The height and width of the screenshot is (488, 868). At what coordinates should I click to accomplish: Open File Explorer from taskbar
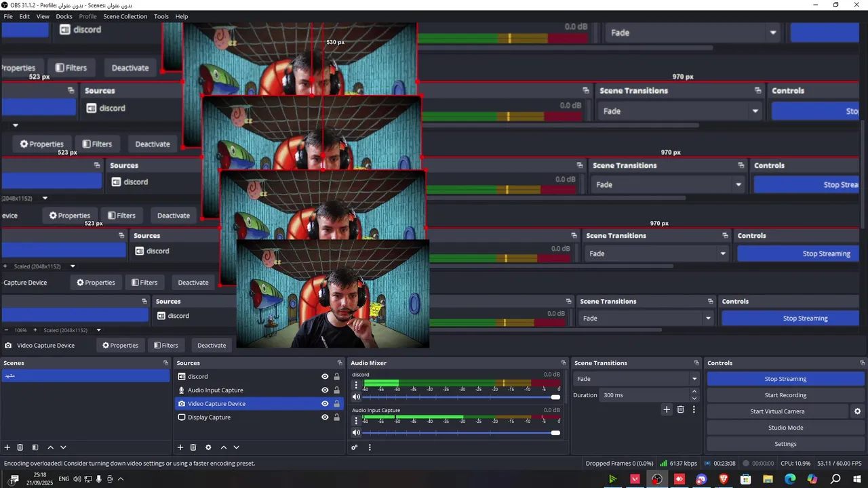coord(768,479)
